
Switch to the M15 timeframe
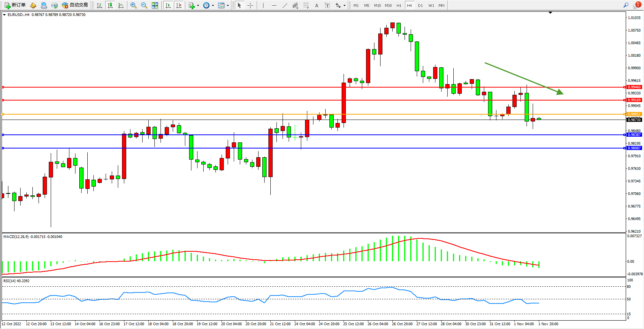pos(377,5)
